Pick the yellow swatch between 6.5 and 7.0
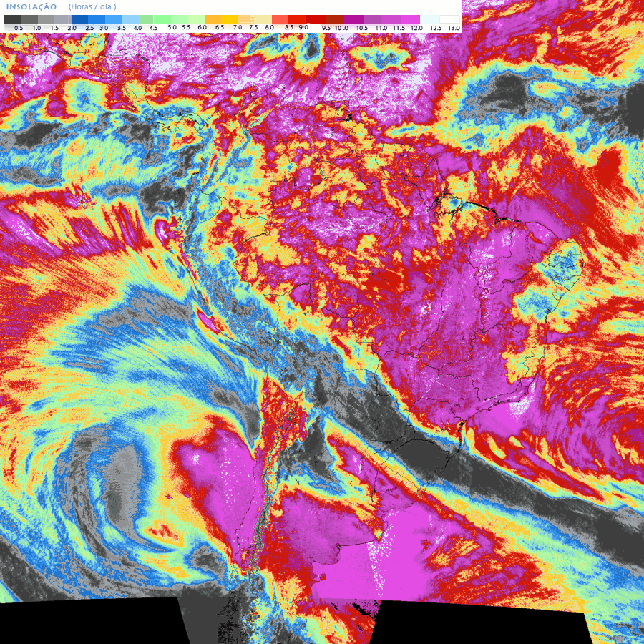The height and width of the screenshot is (644, 644). 230,19
